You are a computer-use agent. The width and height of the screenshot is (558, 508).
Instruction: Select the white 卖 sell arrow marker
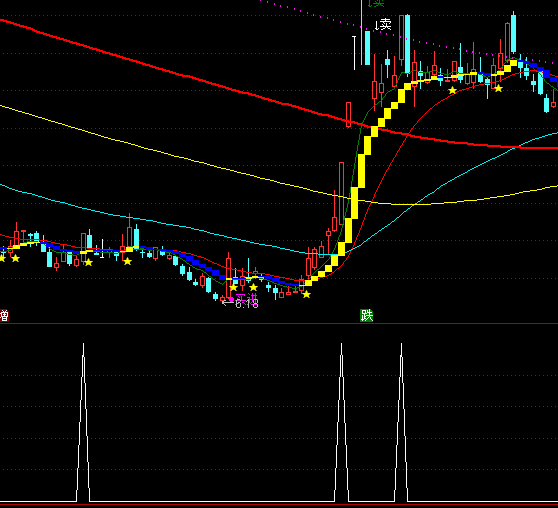(384, 25)
